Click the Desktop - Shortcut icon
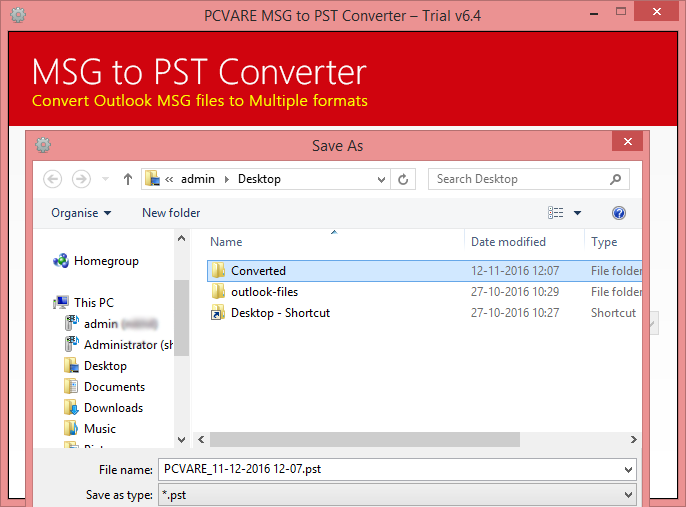686x507 pixels. click(218, 313)
